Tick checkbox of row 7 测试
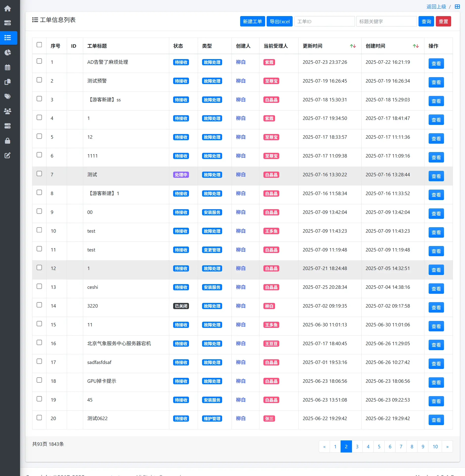Screen dimensions: 465x476 [x=39, y=174]
